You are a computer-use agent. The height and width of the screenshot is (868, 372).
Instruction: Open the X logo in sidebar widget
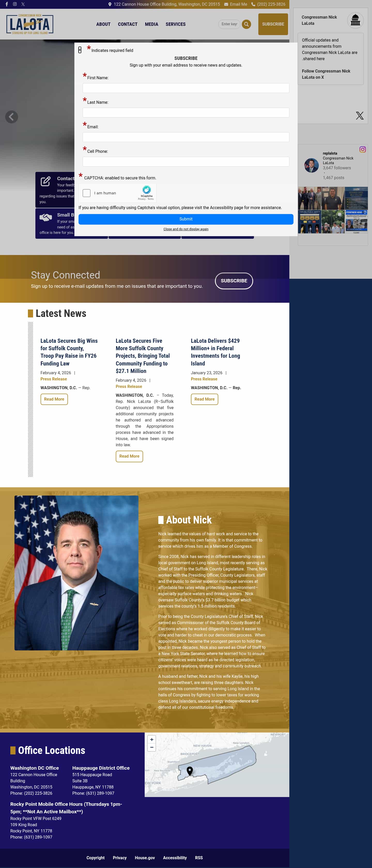coord(360,116)
